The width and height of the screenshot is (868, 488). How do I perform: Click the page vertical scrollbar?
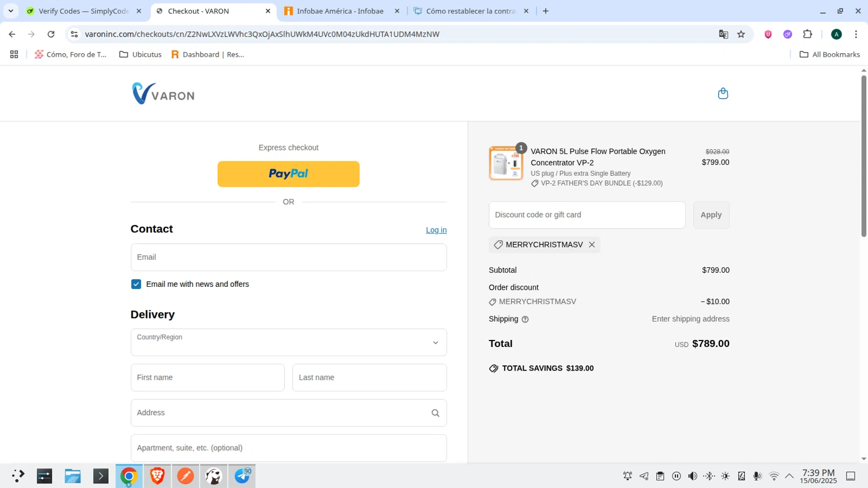863,156
